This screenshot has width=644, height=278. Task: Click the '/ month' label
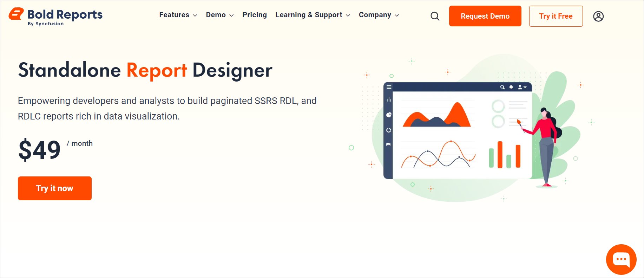(80, 143)
